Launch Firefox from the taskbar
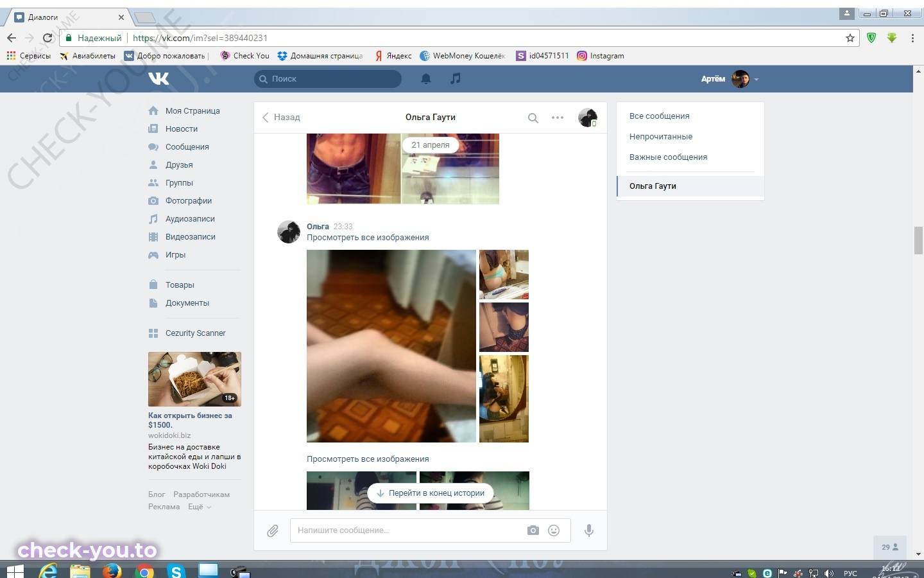 coord(112,570)
